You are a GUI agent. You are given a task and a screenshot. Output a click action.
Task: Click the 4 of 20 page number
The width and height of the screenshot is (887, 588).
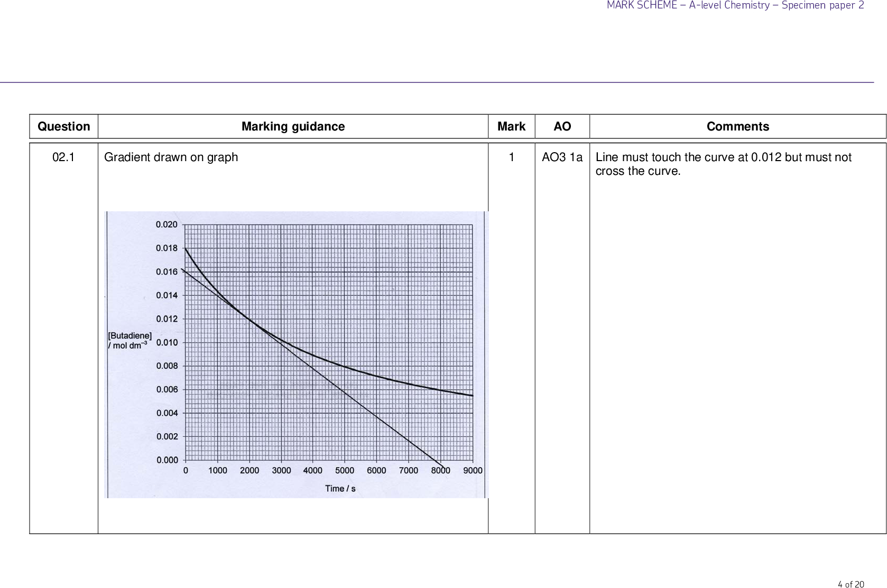pyautogui.click(x=851, y=584)
